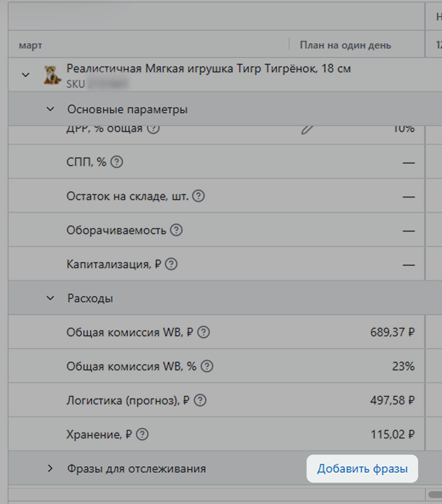Click the horizontal scrollbar at the bottom
This screenshot has width=442, height=504.
click(435, 495)
